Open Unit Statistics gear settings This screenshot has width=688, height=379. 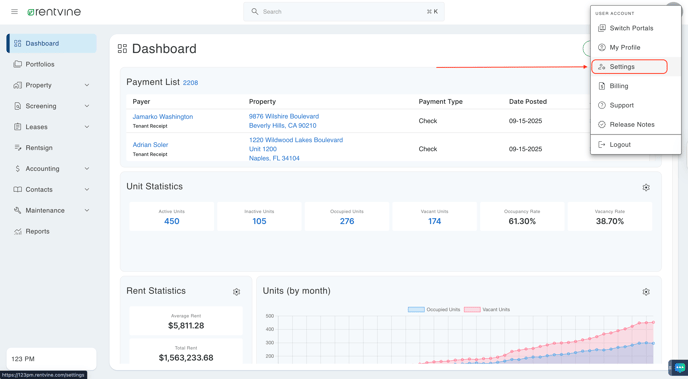click(646, 187)
